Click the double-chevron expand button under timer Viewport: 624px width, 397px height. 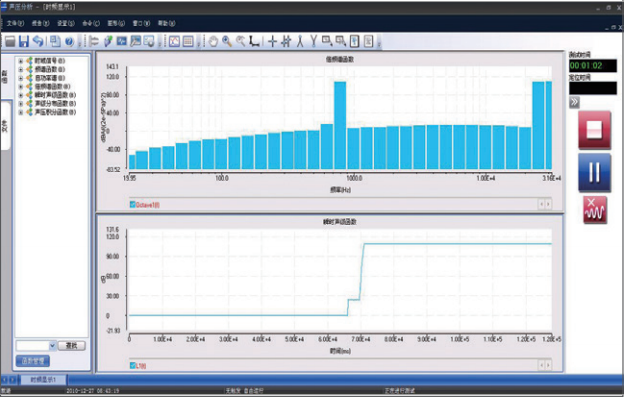pos(574,102)
